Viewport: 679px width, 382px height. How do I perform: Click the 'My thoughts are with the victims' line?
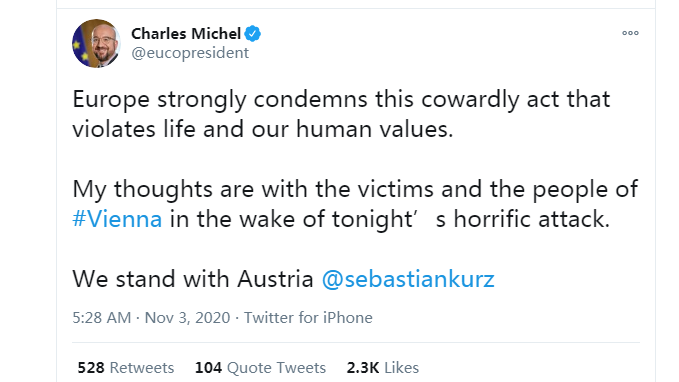point(355,189)
